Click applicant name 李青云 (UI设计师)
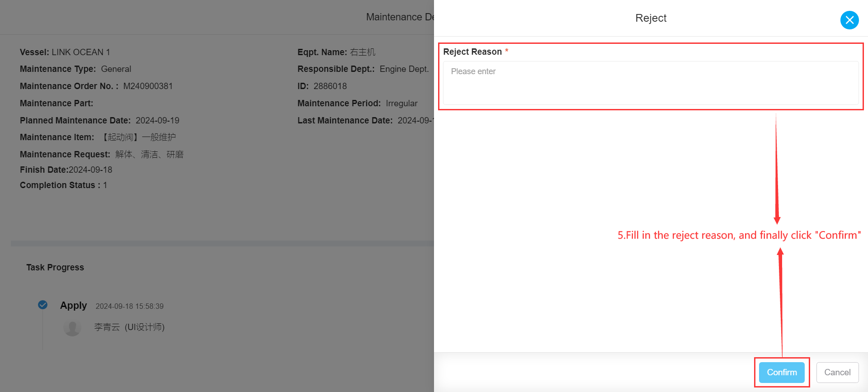This screenshot has width=868, height=392. pyautogui.click(x=129, y=327)
